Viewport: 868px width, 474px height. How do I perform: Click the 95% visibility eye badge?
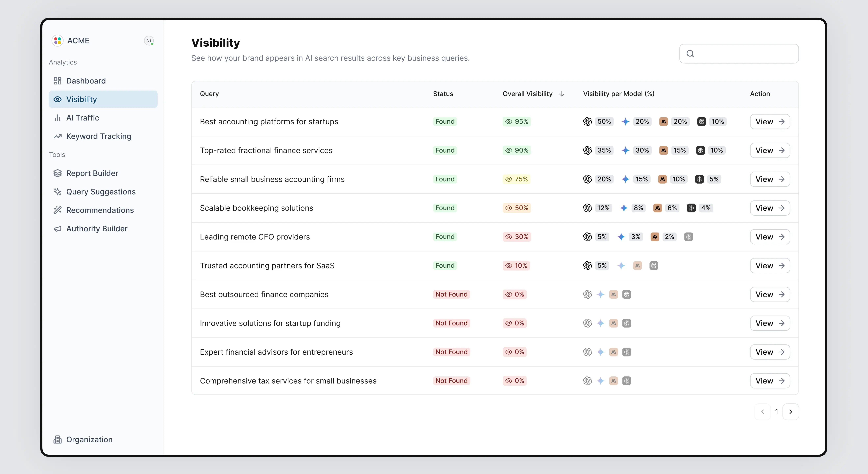click(516, 122)
